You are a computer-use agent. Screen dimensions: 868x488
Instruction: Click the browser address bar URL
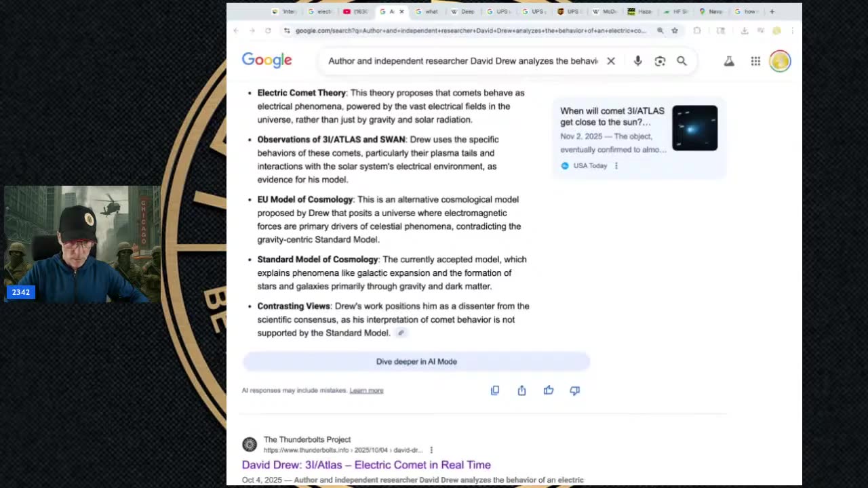pos(471,30)
